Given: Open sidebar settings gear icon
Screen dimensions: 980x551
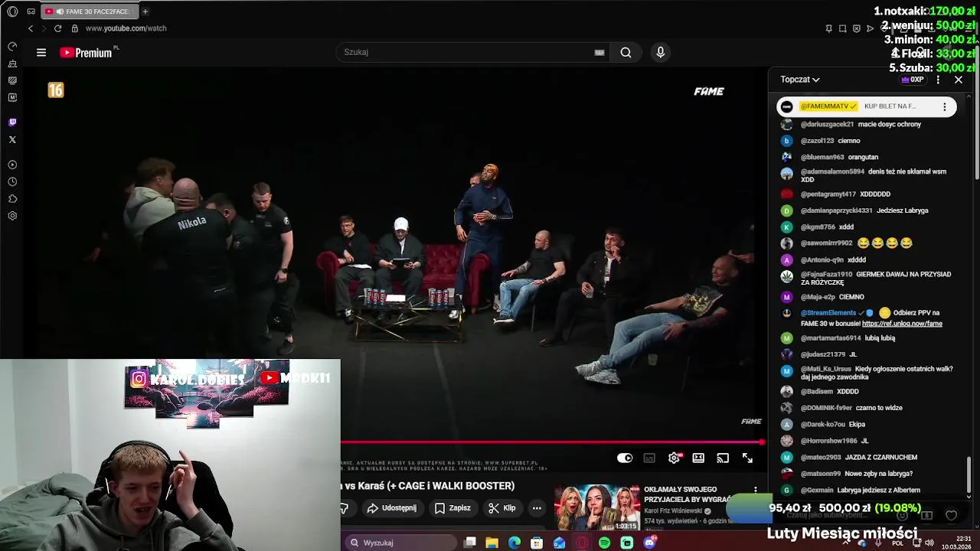Looking at the screenshot, I should click(12, 216).
